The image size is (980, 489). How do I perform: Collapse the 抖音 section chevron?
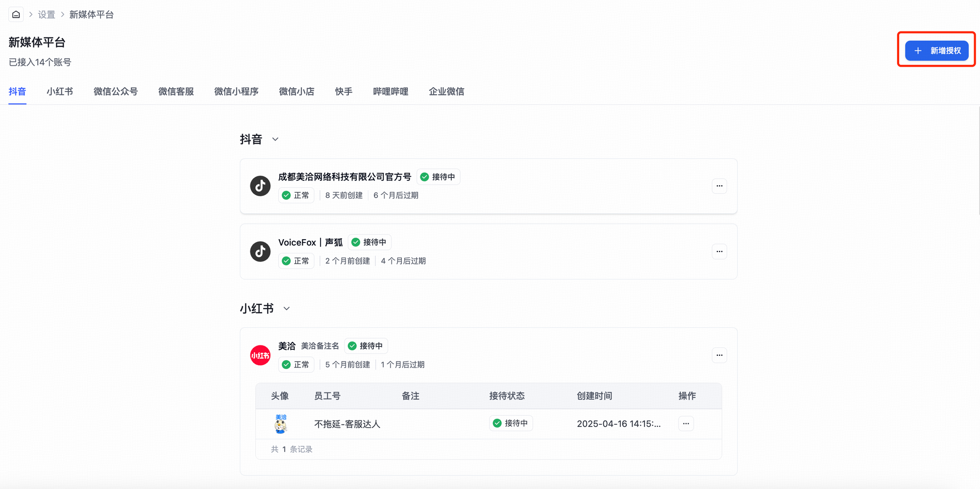click(x=275, y=139)
